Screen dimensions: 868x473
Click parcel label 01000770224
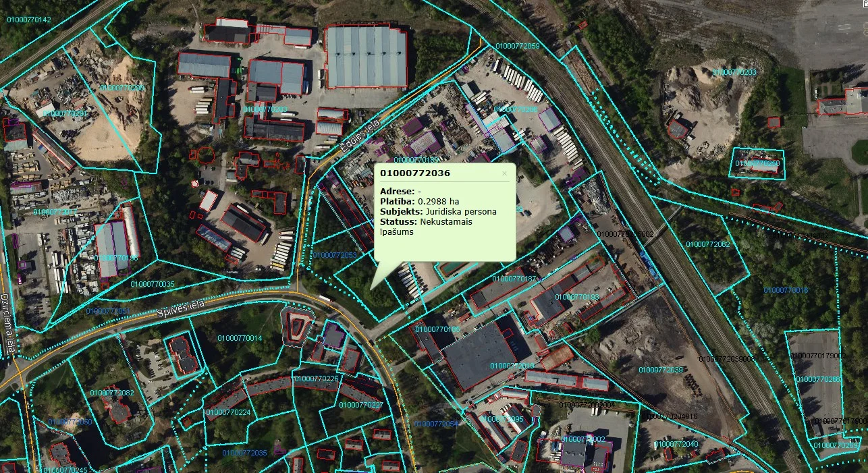click(228, 412)
